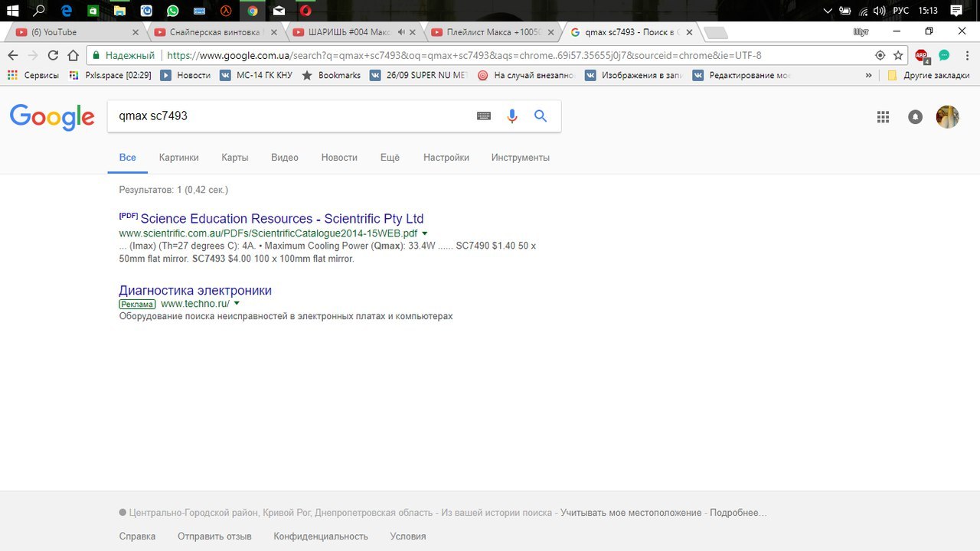The height and width of the screenshot is (551, 980).
Task: Click the blue search magnifier button
Action: coord(541,116)
